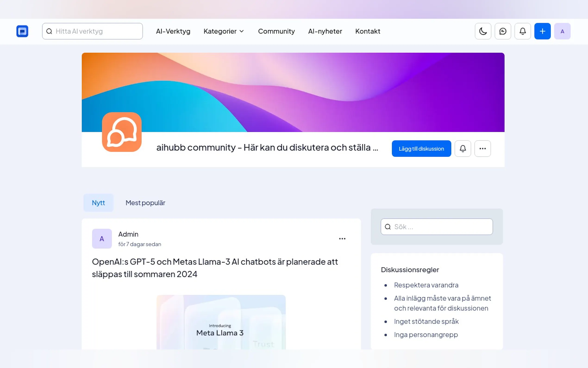
Task: Click the blue plus button
Action: tap(542, 31)
